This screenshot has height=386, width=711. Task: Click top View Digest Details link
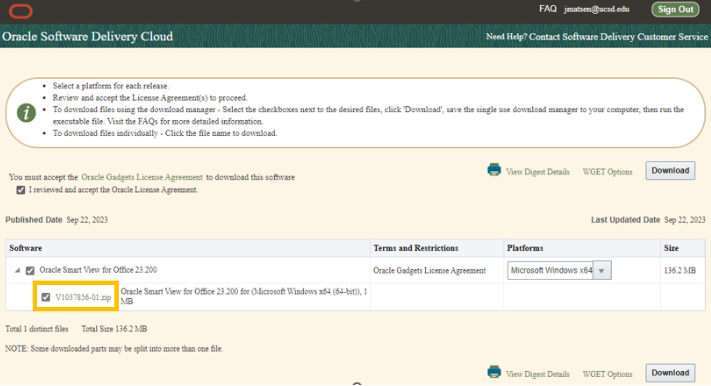537,172
